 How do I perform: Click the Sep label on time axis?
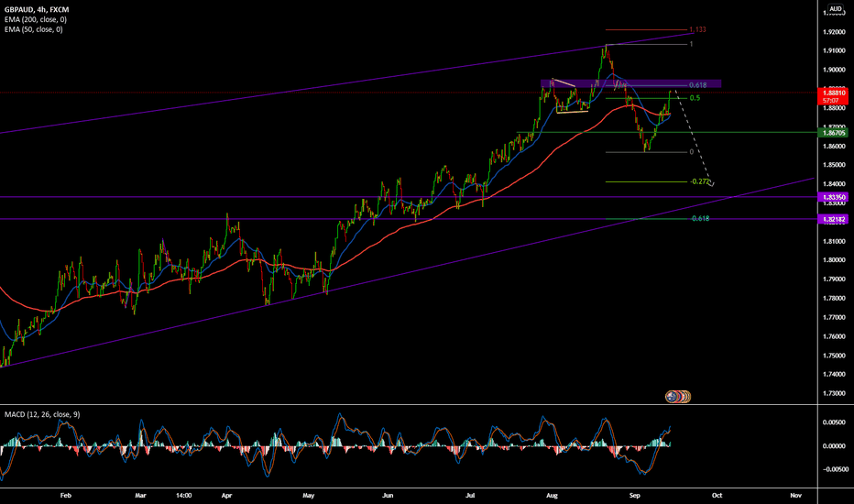(x=634, y=495)
